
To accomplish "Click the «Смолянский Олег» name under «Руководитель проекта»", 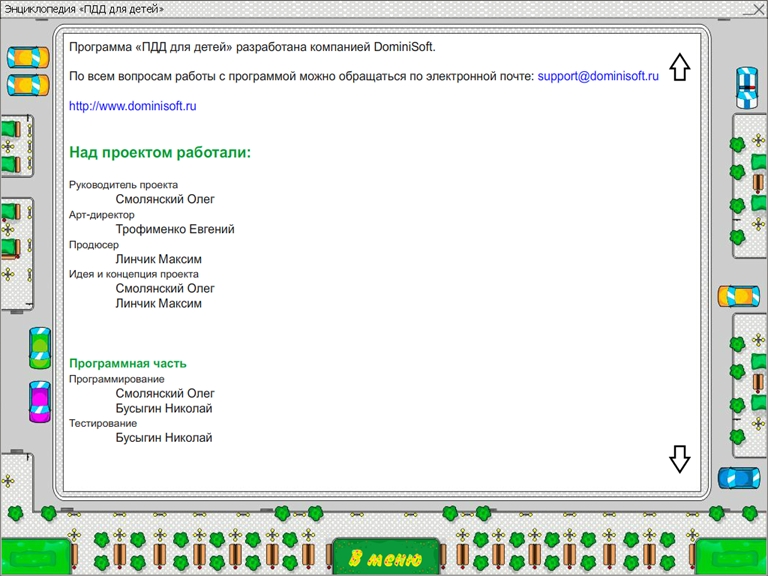I will tap(165, 199).
